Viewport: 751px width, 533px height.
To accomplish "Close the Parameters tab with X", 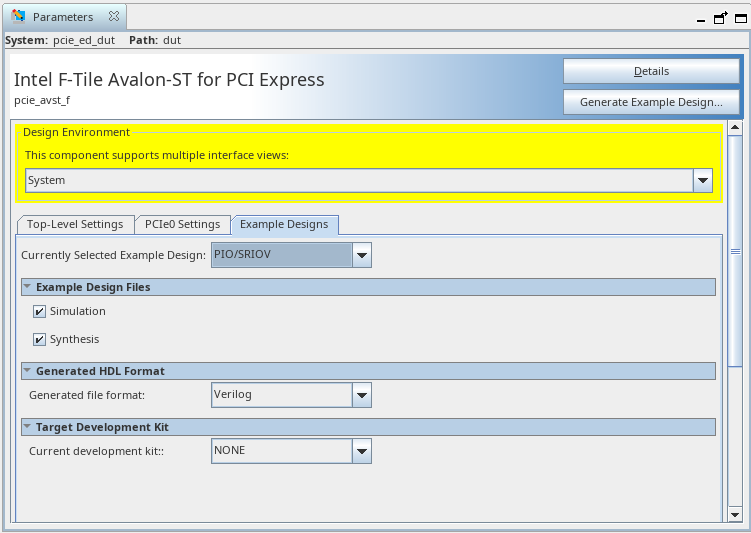I will 114,16.
